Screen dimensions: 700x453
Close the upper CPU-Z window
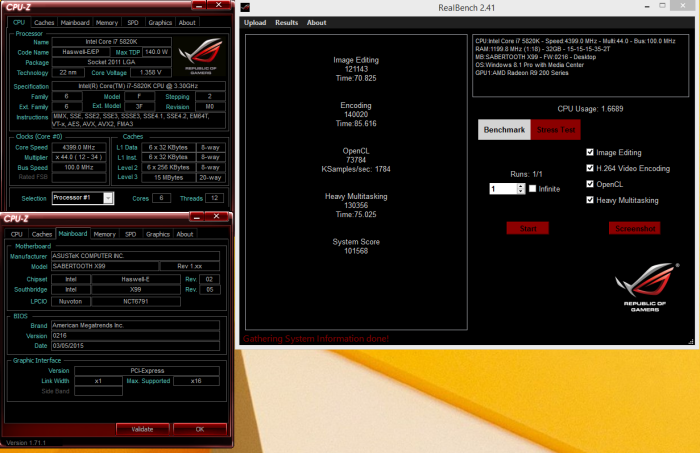pos(218,5)
